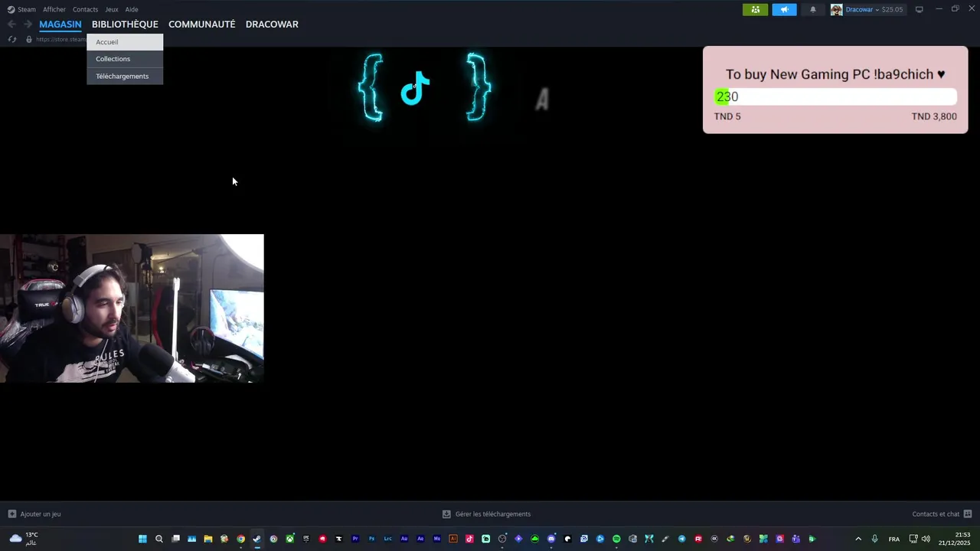Screen dimensions: 980x551
Task: Go to the BIBLIOTHÈQUE tab
Action: pyautogui.click(x=125, y=24)
